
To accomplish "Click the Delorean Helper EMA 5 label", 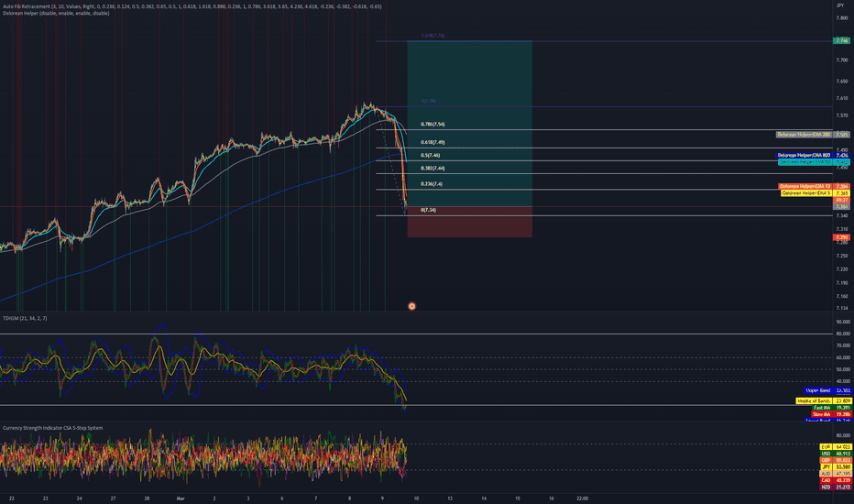I will pyautogui.click(x=806, y=193).
